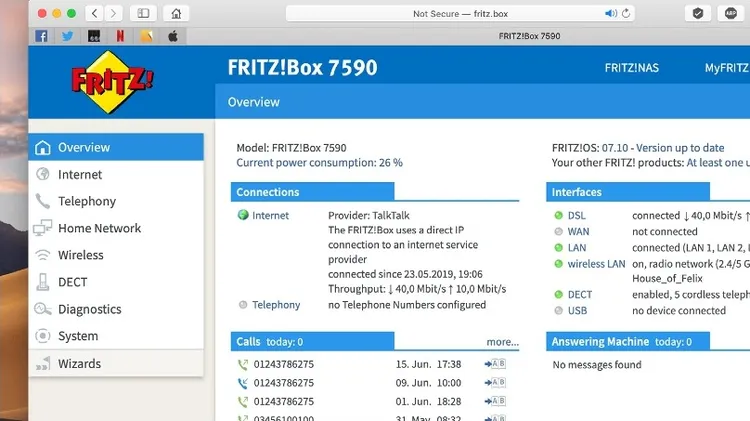750x421 pixels.
Task: Click No messages found text
Action: pos(597,365)
